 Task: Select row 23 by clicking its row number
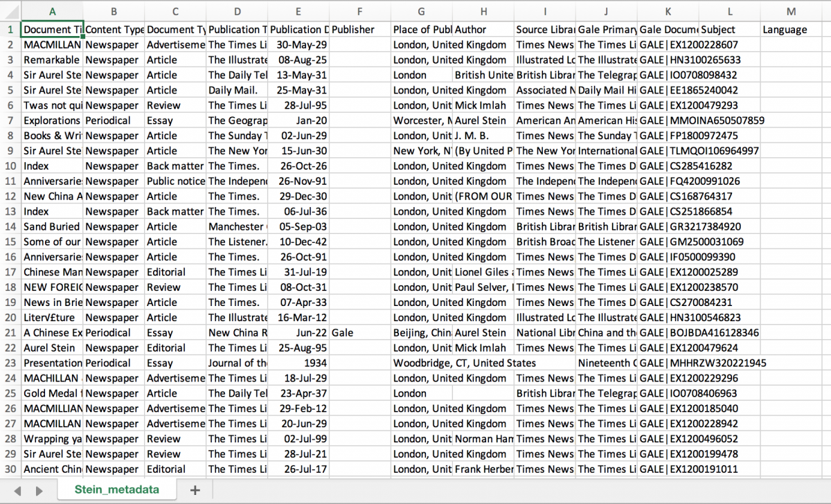9,363
